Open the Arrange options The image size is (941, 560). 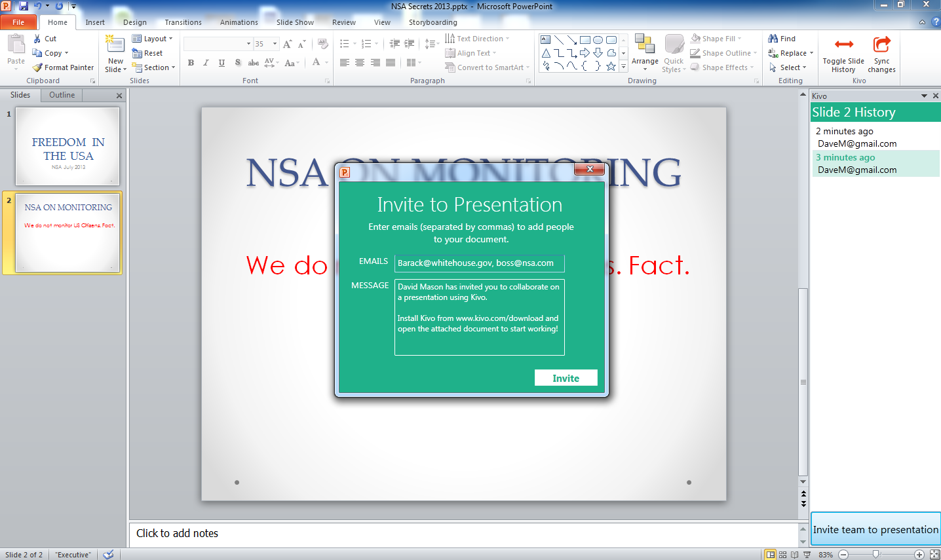click(645, 54)
